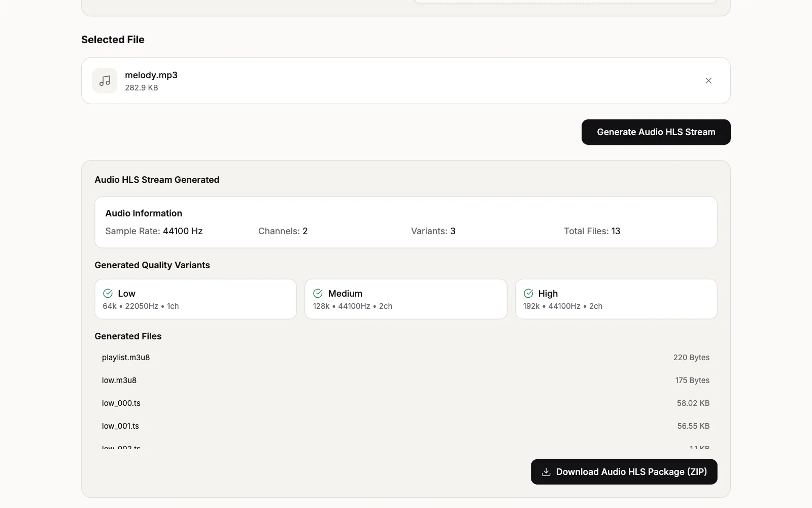Click the Audio Information heading
This screenshot has width=812, height=508.
(144, 213)
